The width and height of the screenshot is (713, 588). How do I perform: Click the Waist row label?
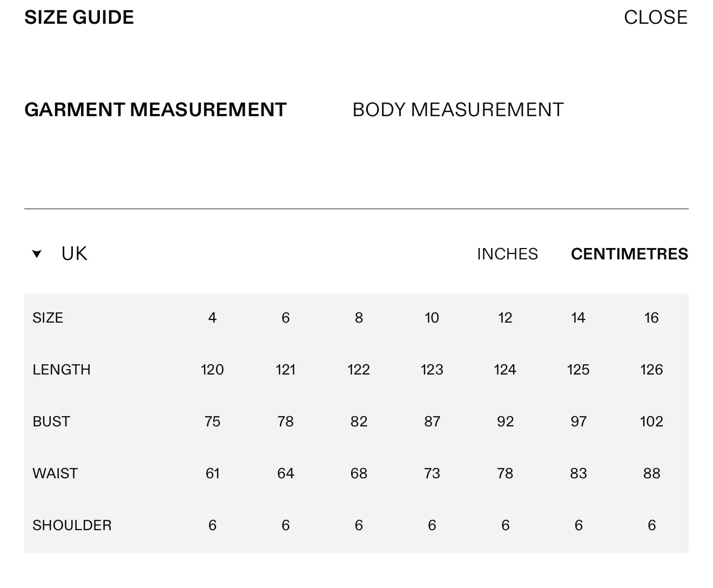point(55,473)
